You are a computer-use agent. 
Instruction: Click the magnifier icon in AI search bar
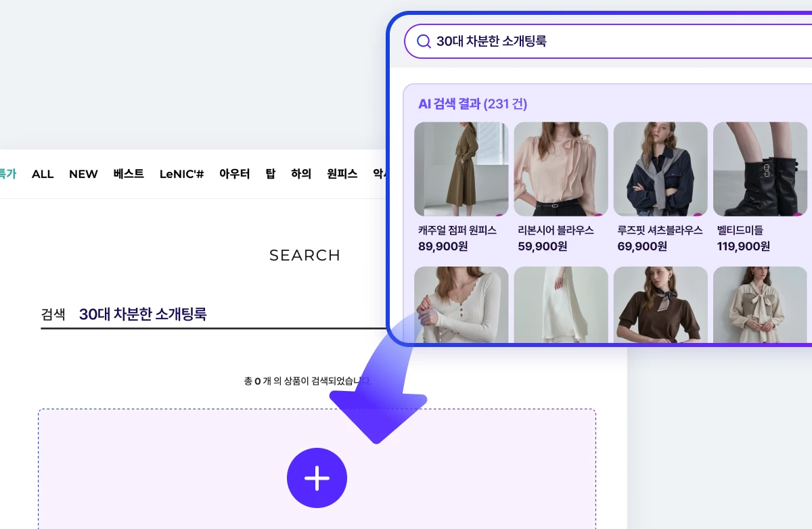tap(424, 41)
